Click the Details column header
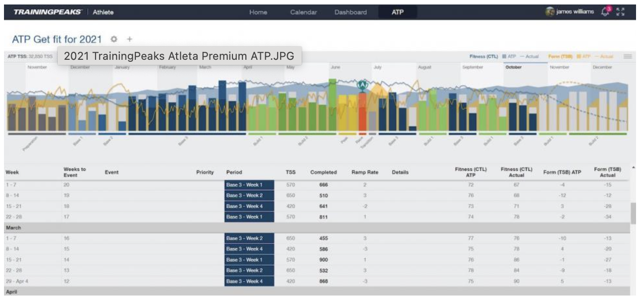 [400, 172]
